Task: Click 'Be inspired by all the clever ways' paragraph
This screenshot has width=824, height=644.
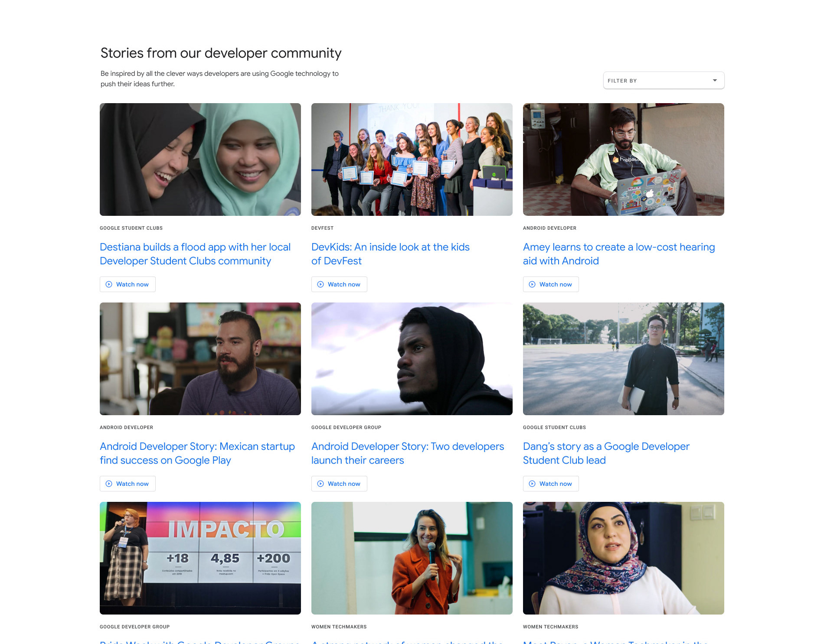Action: coord(219,79)
